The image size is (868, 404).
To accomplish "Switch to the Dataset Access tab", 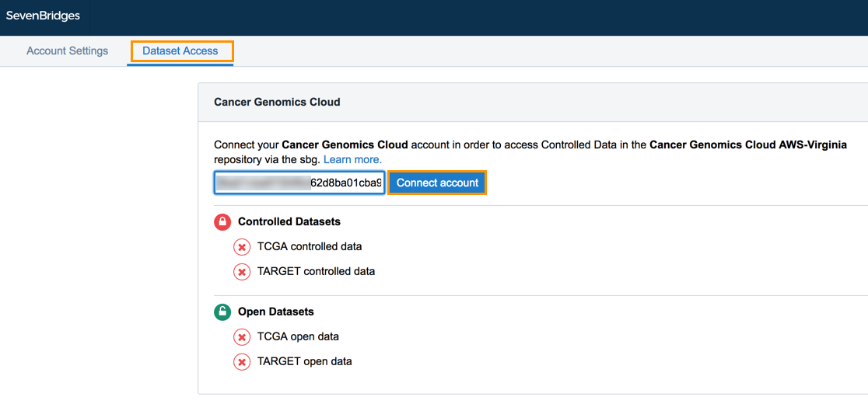I will tap(180, 51).
